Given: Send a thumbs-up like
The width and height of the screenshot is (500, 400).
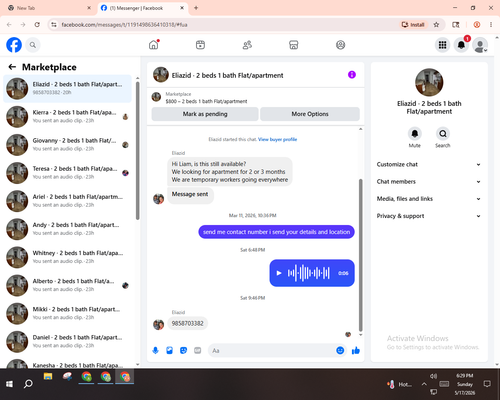Looking at the screenshot, I should [356, 350].
